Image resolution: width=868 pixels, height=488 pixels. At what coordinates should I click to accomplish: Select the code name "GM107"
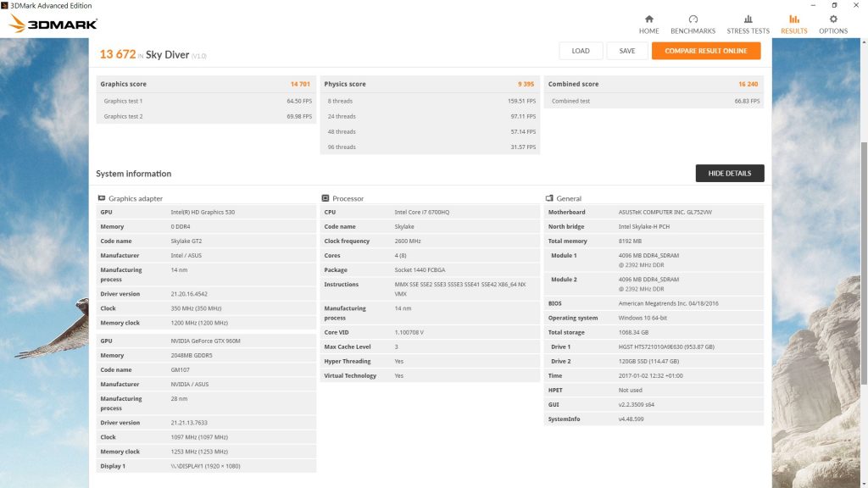[x=180, y=370]
